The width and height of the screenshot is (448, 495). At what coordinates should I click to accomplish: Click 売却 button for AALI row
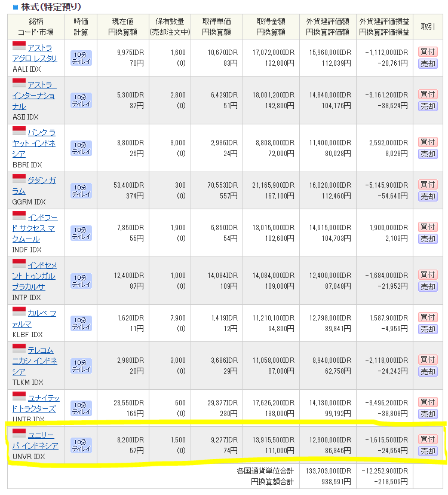point(428,64)
